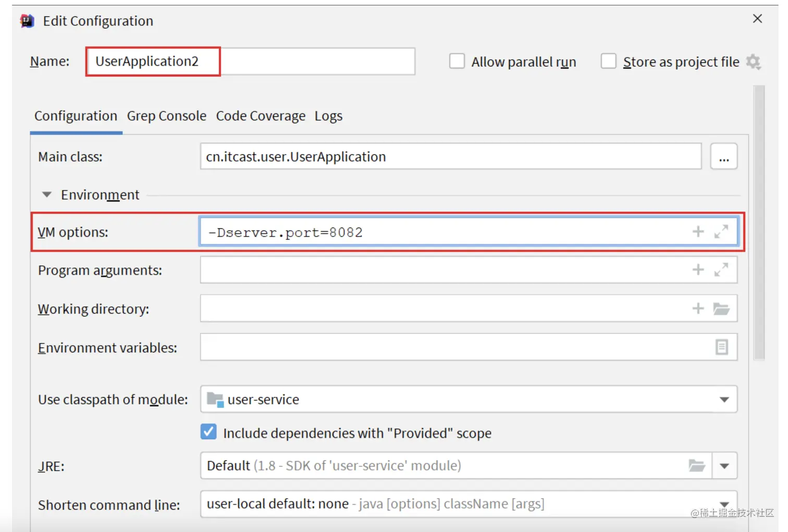This screenshot has height=532, width=788.
Task: Click the "Main class:" label
Action: point(70,157)
